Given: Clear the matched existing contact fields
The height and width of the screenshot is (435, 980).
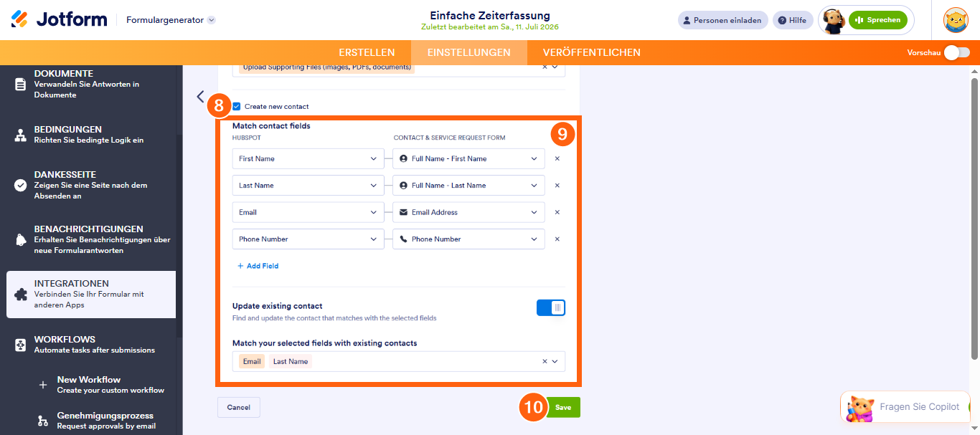Looking at the screenshot, I should [x=545, y=361].
